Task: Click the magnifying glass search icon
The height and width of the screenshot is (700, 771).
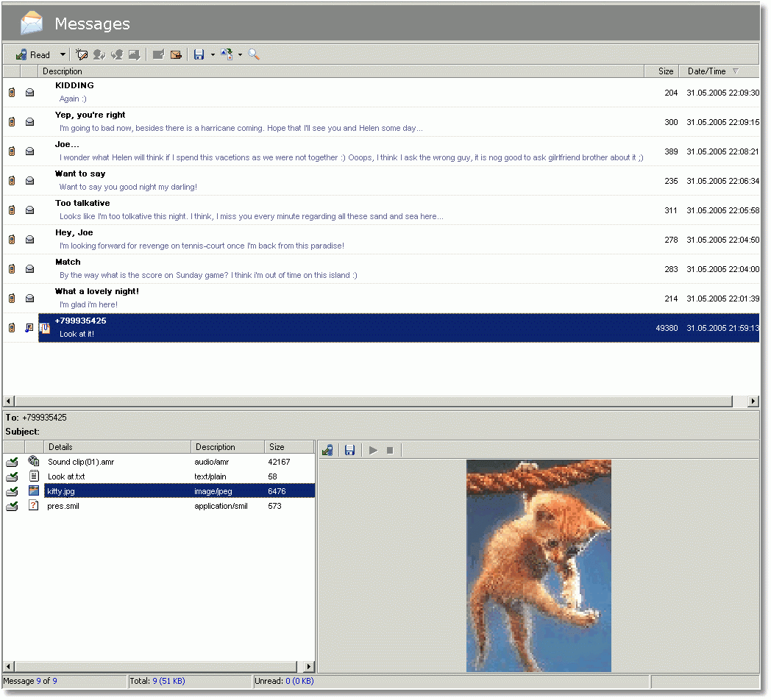Action: [254, 54]
